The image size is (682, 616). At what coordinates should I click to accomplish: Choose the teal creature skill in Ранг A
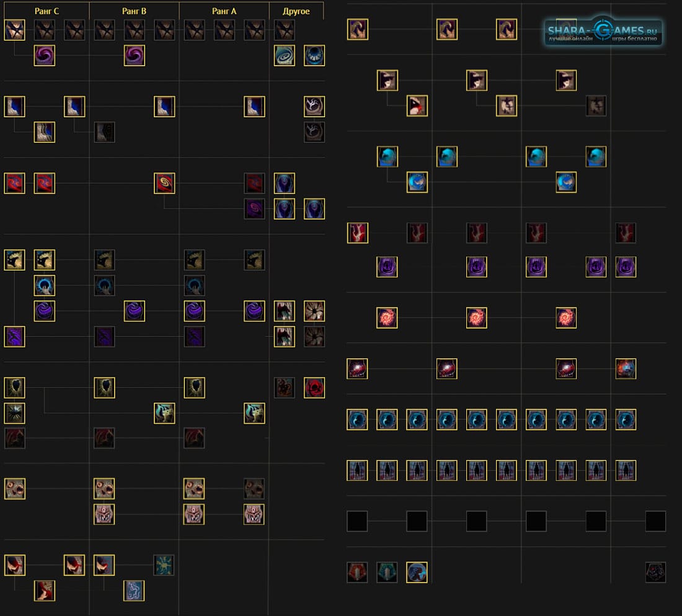254,414
